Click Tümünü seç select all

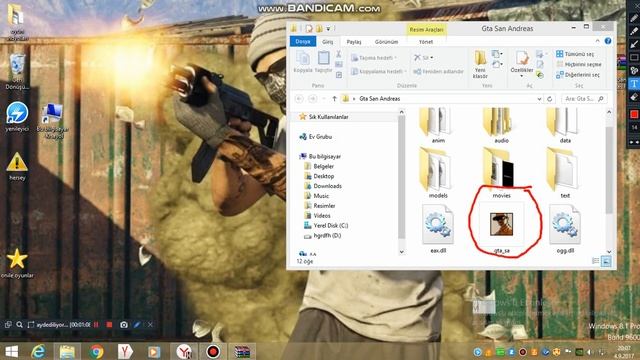pos(575,54)
